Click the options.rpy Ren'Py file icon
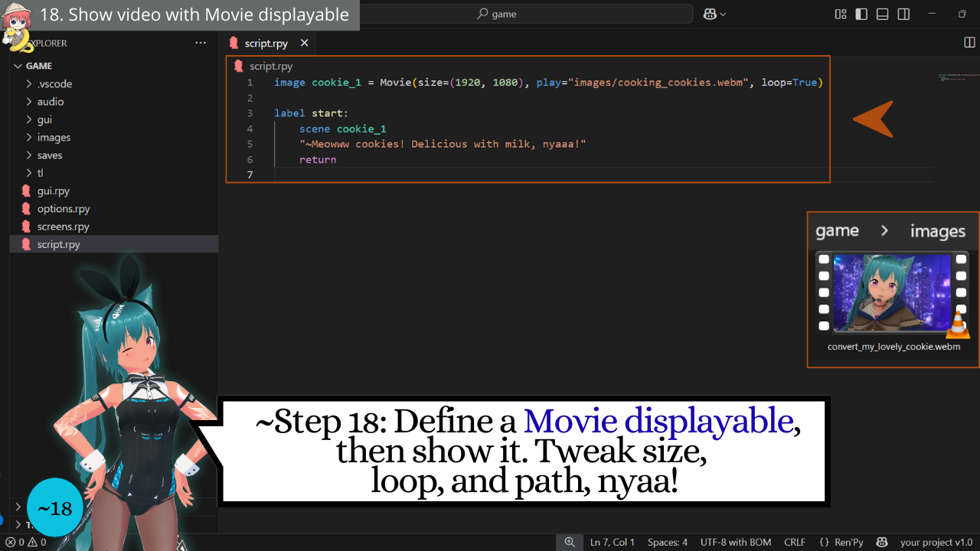This screenshot has height=551, width=980. tap(26, 208)
